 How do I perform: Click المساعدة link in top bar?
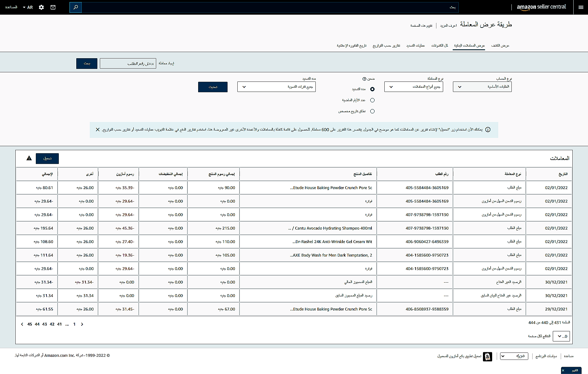coord(11,7)
